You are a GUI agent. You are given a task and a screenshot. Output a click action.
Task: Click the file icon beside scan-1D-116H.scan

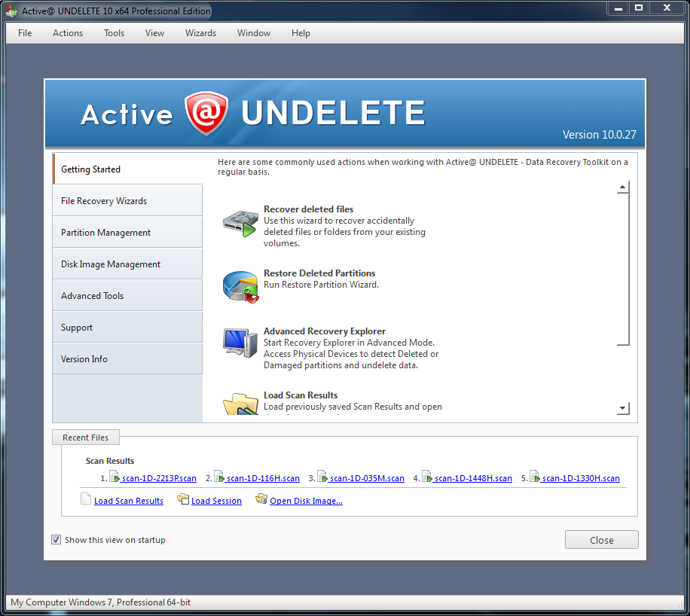tap(218, 477)
